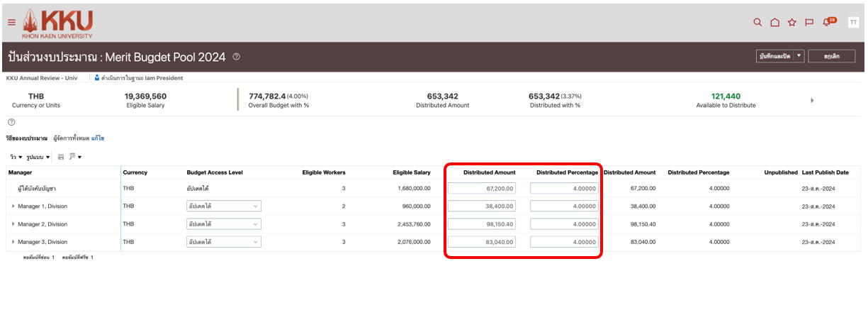
Task: Expand the Manager 2, Division row
Action: pos(13,224)
